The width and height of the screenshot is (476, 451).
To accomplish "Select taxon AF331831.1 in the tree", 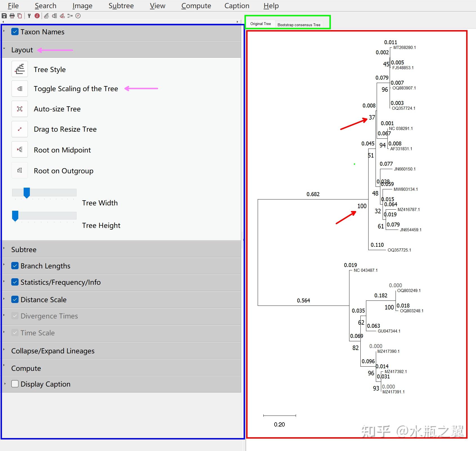I will coord(401,149).
